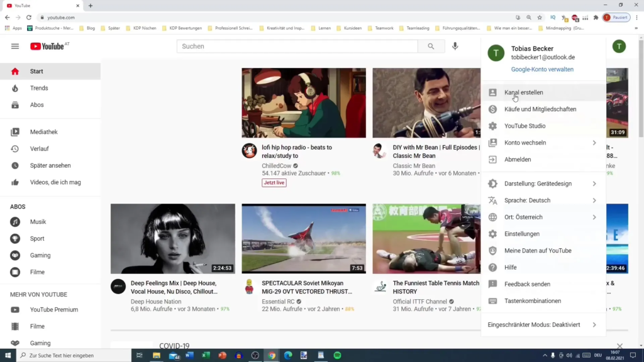The height and width of the screenshot is (362, 644).
Task: Click the Spotify icon in taskbar
Action: [x=337, y=356]
